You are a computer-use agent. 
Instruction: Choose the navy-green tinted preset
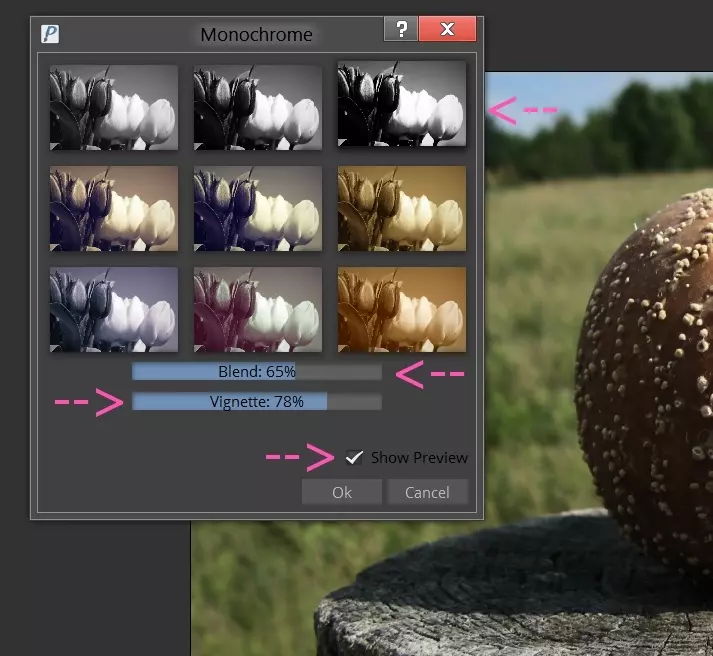pyautogui.click(x=258, y=208)
